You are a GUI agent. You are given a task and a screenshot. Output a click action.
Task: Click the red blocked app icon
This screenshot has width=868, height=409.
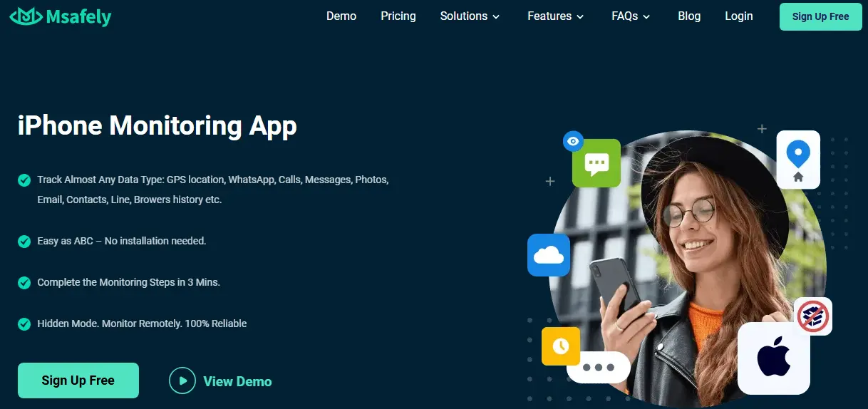pos(813,316)
